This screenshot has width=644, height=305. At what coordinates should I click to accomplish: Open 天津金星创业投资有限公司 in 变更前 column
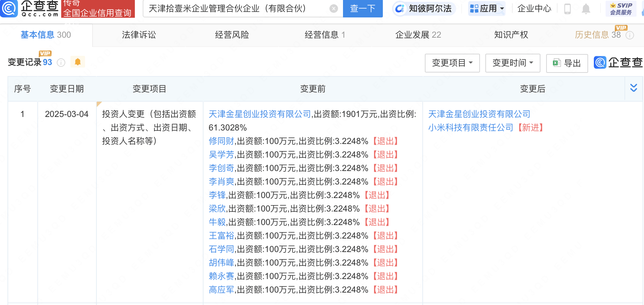pyautogui.click(x=260, y=114)
